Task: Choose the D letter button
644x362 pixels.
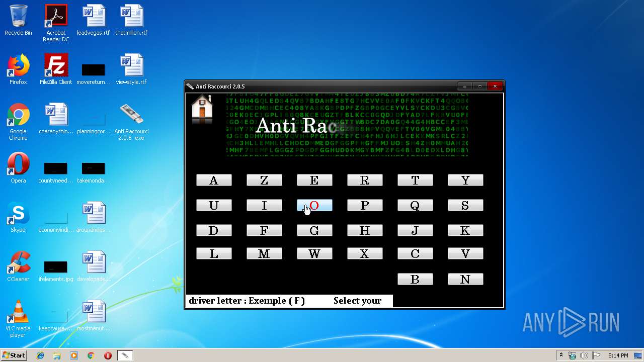Action: click(x=214, y=231)
